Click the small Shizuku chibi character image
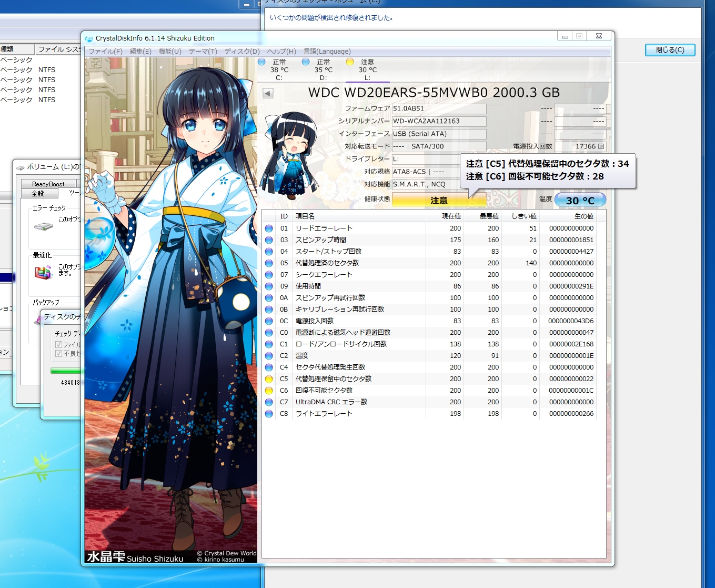Screen dimensions: 715x588 pyautogui.click(x=290, y=156)
